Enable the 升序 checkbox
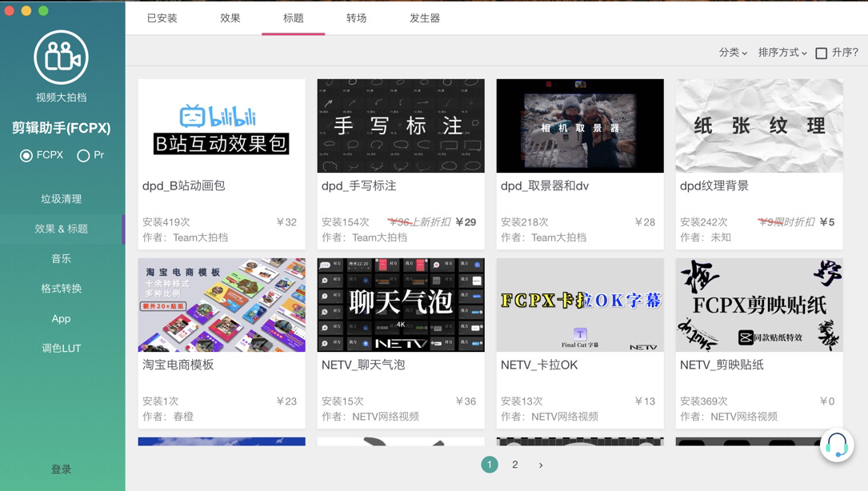 822,53
